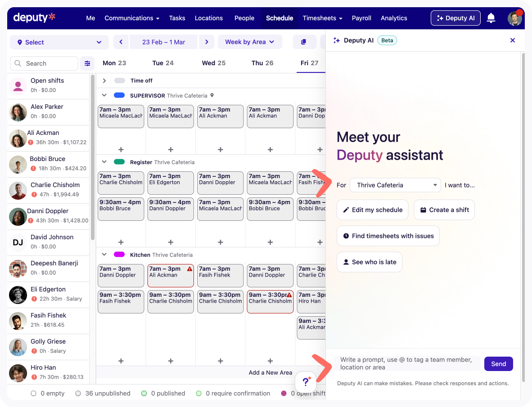The height and width of the screenshot is (407, 532).
Task: Close the Deputy AI panel
Action: point(512,40)
